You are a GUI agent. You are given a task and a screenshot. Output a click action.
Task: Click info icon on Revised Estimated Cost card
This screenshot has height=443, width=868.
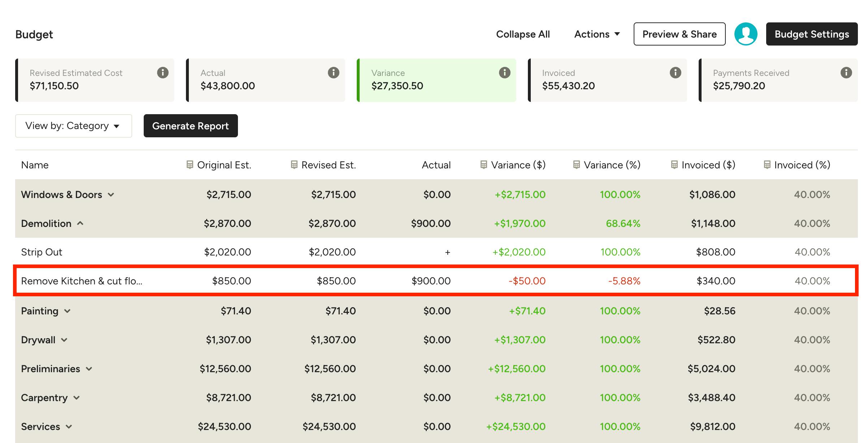[163, 73]
